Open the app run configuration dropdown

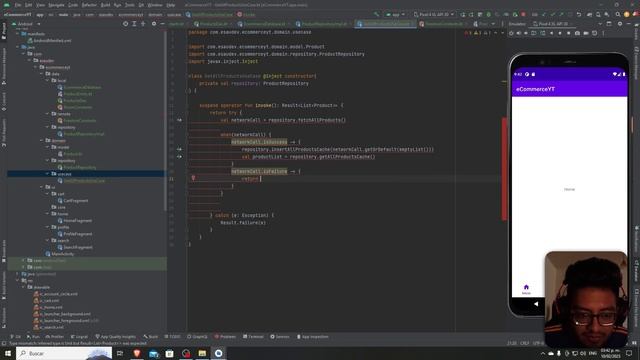coord(396,14)
